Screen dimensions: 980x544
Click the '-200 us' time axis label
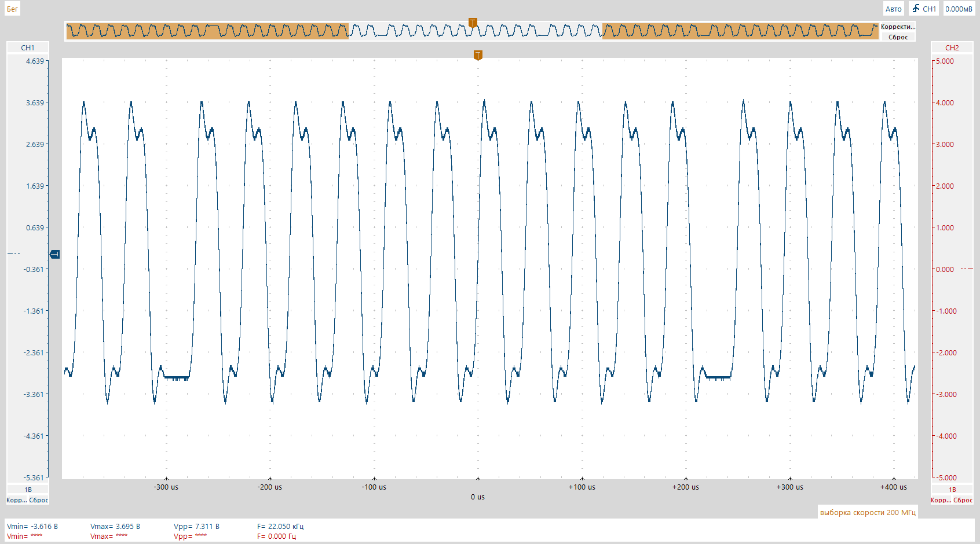[x=270, y=487]
